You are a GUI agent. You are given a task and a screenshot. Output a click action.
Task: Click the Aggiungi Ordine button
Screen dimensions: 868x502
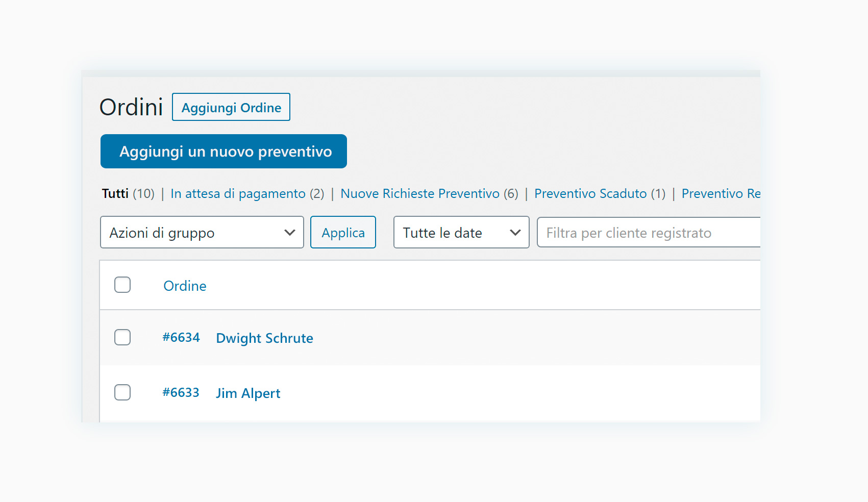tap(231, 107)
